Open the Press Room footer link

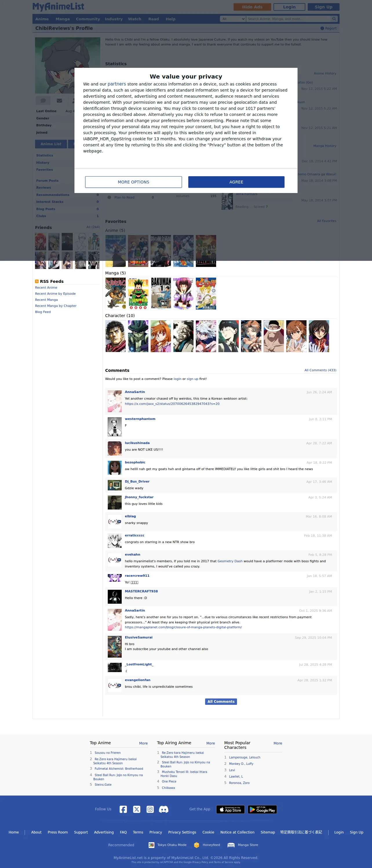[58, 832]
